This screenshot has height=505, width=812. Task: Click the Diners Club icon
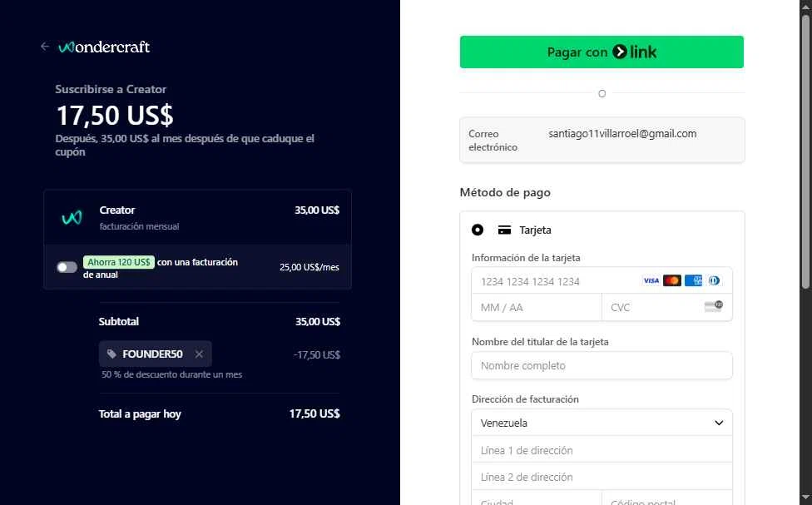pyautogui.click(x=714, y=280)
